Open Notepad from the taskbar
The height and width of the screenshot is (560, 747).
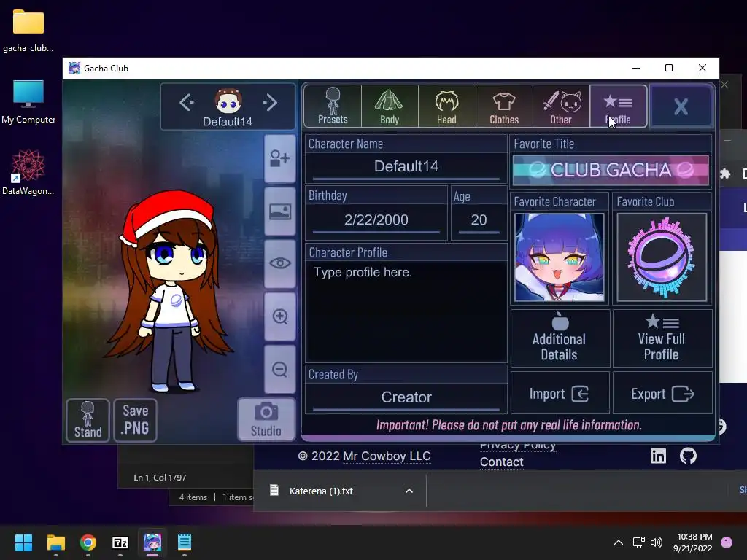[185, 542]
